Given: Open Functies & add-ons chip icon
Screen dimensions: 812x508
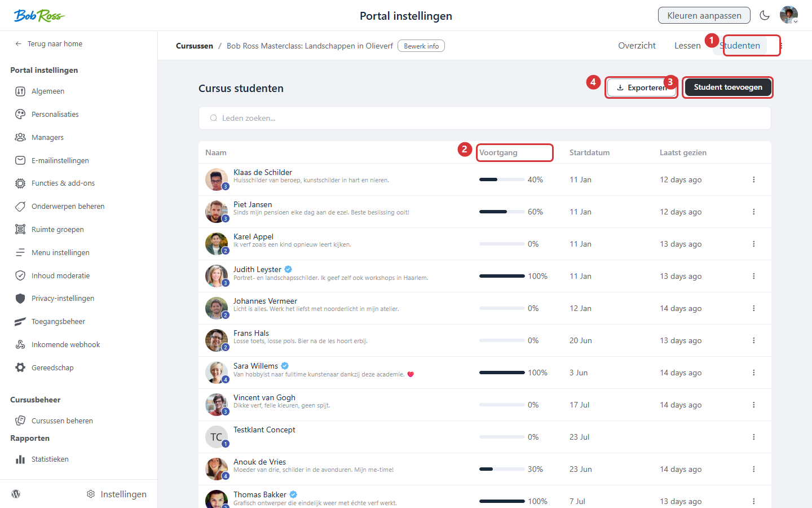Looking at the screenshot, I should click(20, 183).
